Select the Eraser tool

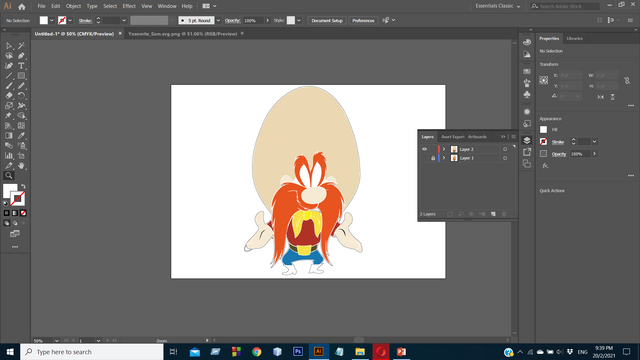point(9,96)
